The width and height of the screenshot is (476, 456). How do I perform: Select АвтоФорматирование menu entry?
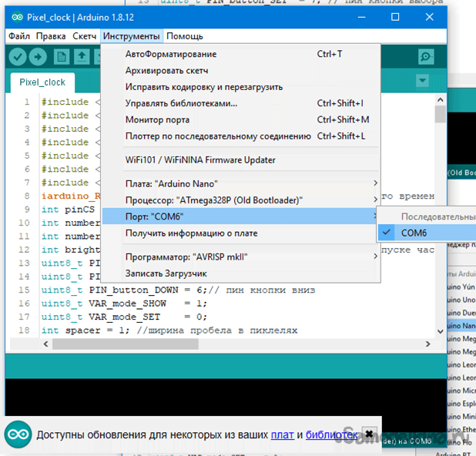point(241,54)
